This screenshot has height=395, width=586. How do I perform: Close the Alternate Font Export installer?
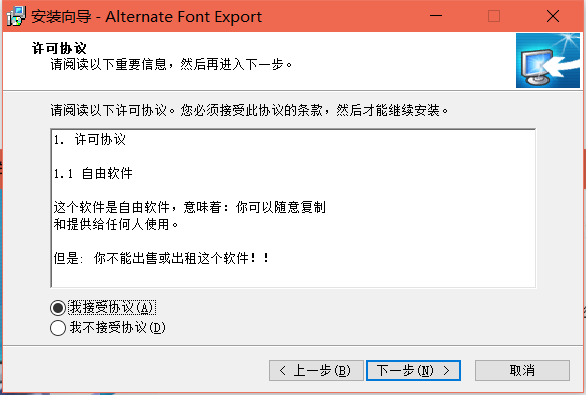(x=553, y=16)
